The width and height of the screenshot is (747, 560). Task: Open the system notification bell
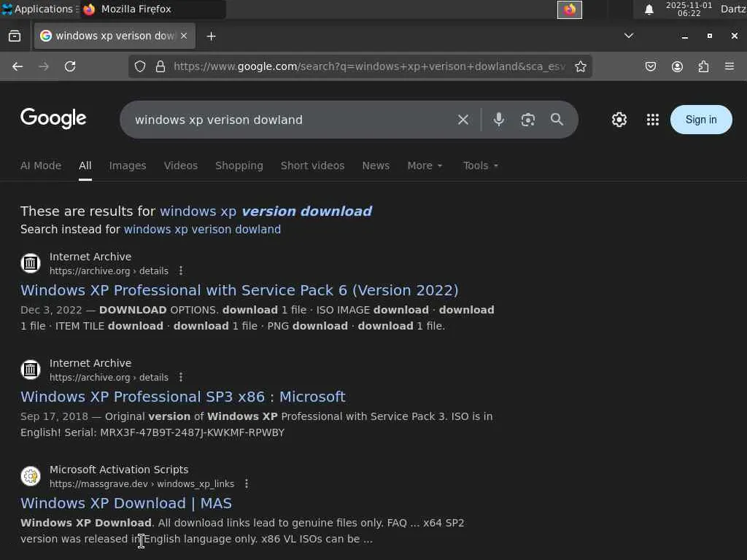coord(649,9)
